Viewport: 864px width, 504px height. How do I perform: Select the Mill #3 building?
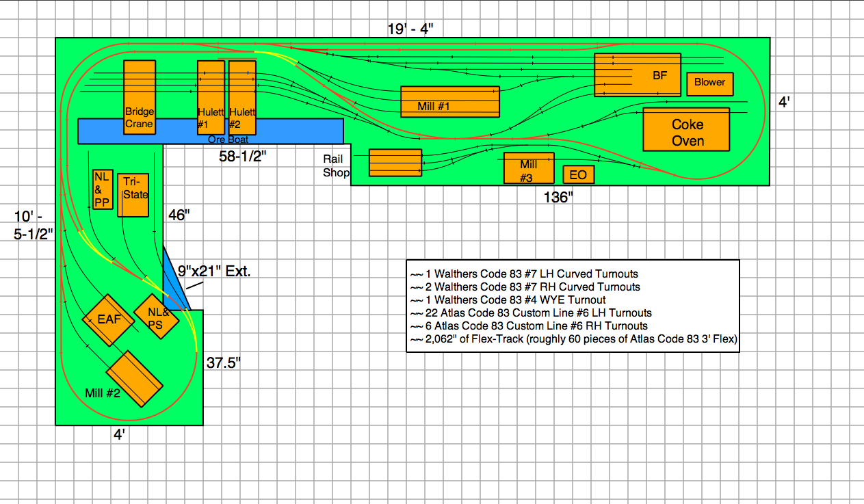click(x=528, y=168)
